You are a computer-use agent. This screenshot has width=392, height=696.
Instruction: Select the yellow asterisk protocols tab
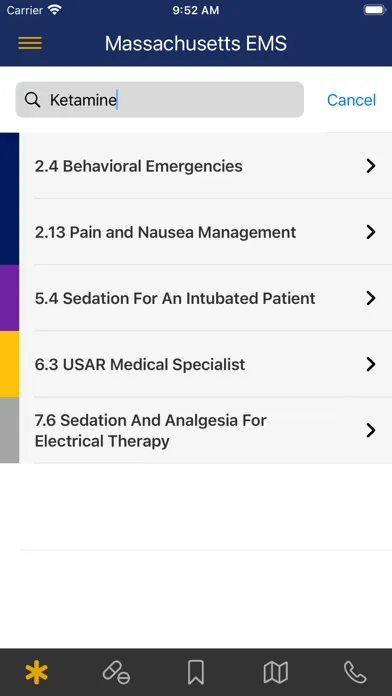pos(36,672)
